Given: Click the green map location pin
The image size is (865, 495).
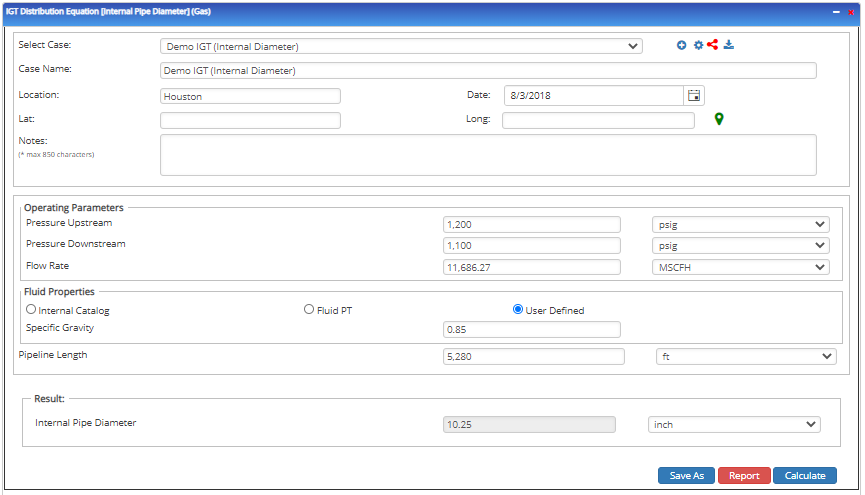Looking at the screenshot, I should [x=718, y=120].
